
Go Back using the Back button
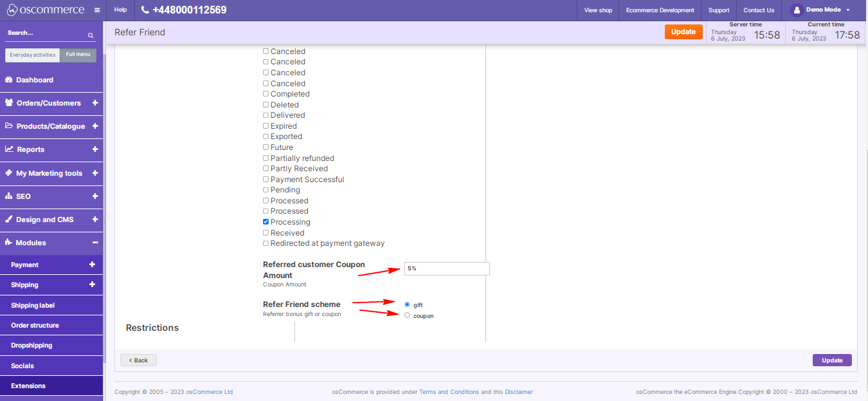pos(138,360)
